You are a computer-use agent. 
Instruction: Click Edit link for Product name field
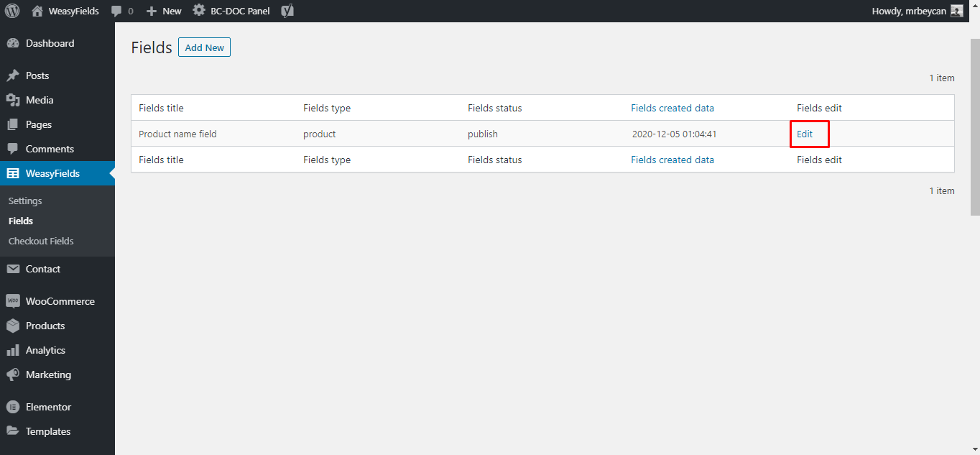click(805, 134)
